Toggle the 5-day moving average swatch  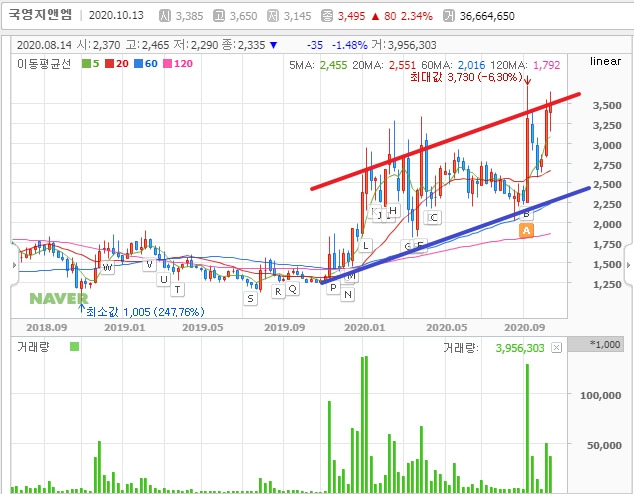point(86,63)
